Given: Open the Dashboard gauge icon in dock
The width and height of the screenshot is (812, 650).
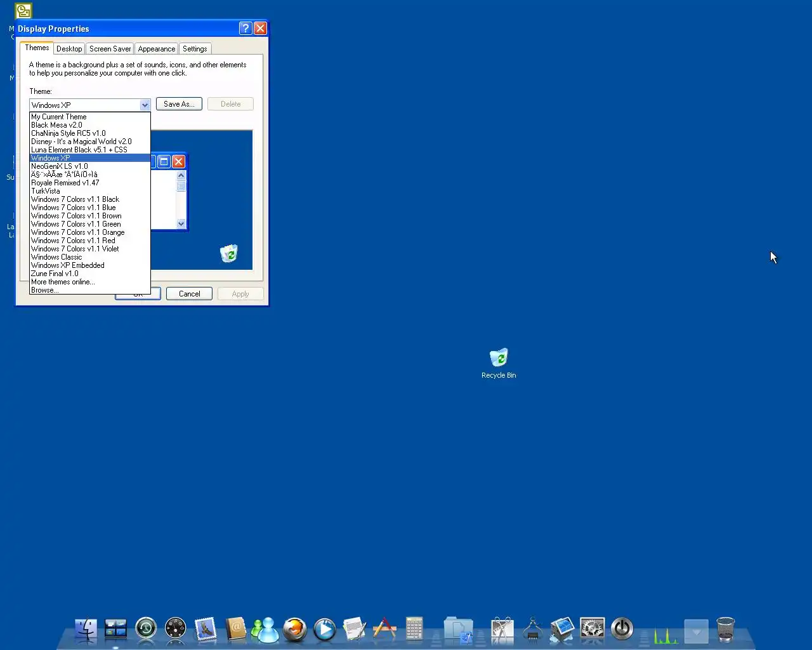Looking at the screenshot, I should point(176,629).
